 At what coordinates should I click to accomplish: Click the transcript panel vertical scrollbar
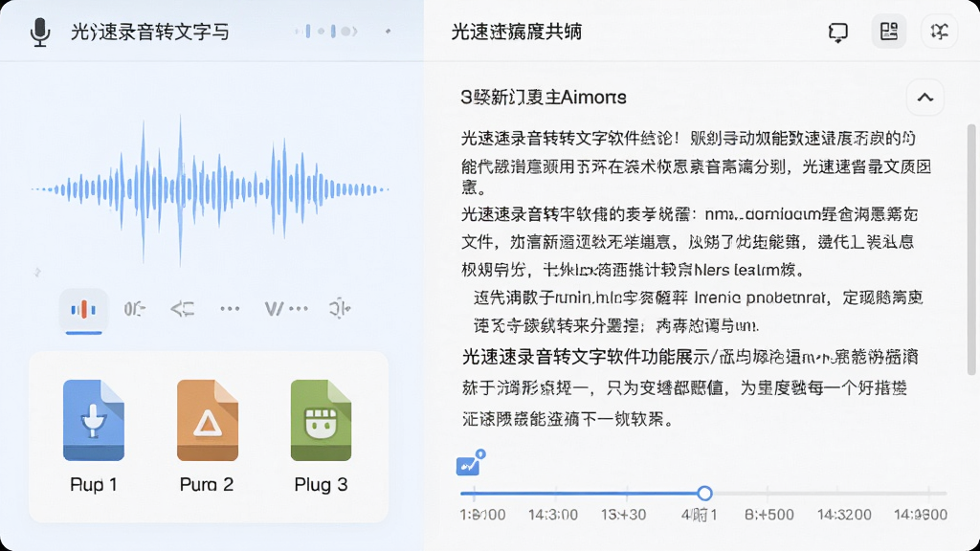pos(971,250)
